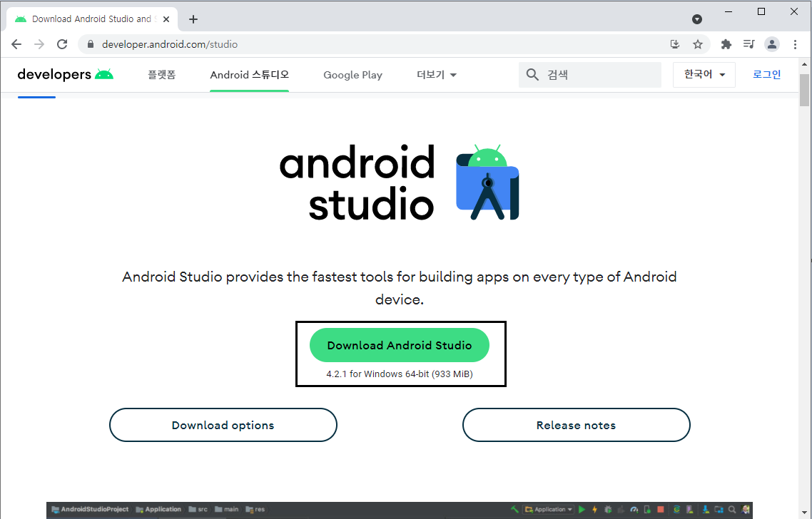Open a new browser tab
The image size is (812, 519).
[193, 19]
